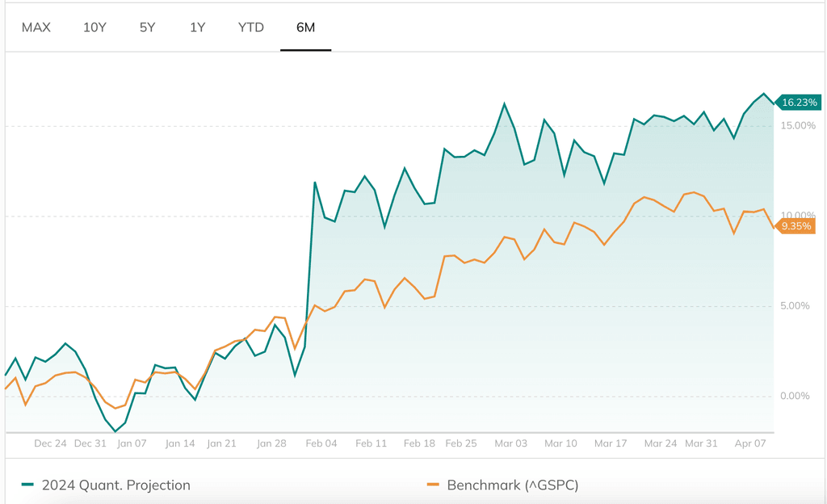Viewport: 827px width, 504px height.
Task: Click the Feb 04 date label
Action: click(321, 443)
